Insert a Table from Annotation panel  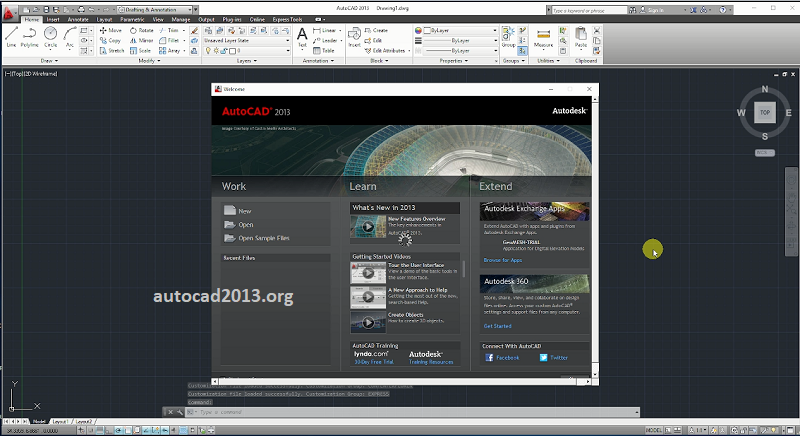click(x=323, y=50)
